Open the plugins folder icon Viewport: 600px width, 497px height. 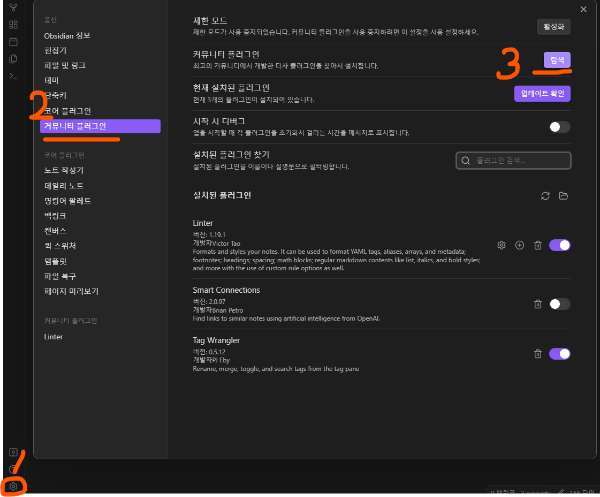coord(563,196)
